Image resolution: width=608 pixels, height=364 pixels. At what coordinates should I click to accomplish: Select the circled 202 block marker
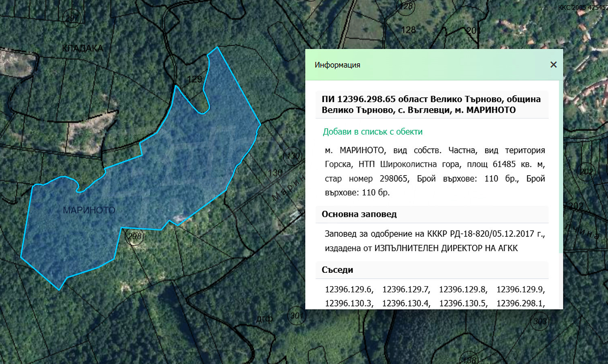pyautogui.click(x=586, y=171)
